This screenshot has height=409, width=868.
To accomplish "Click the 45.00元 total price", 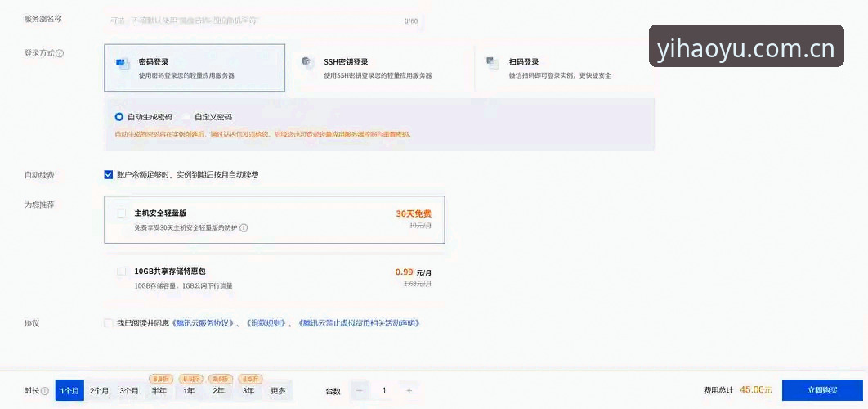I will [x=756, y=390].
